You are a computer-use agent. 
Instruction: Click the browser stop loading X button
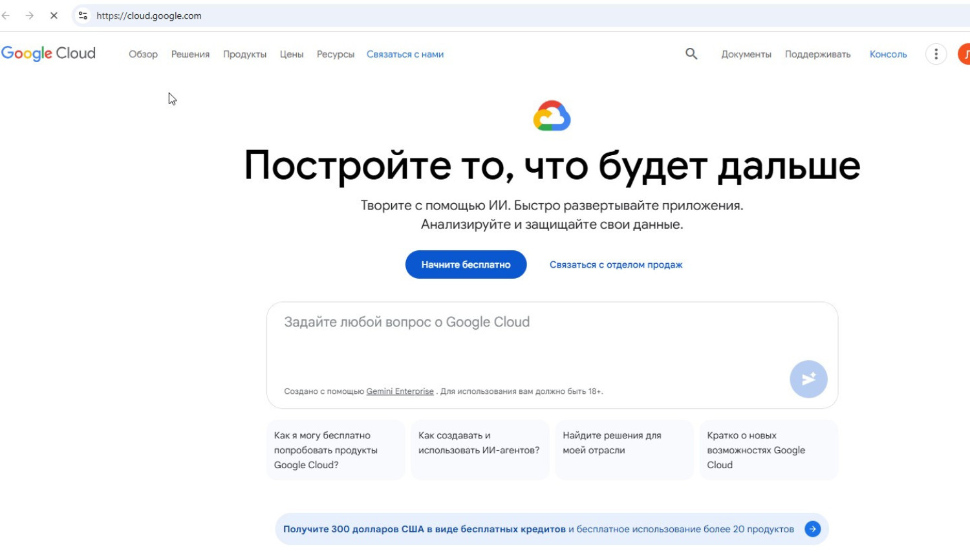54,16
